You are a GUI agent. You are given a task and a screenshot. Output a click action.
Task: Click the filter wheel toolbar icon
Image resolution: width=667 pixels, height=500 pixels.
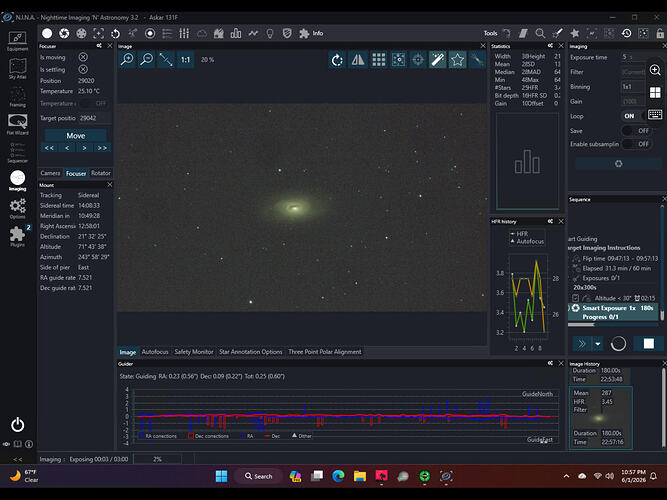(x=81, y=33)
